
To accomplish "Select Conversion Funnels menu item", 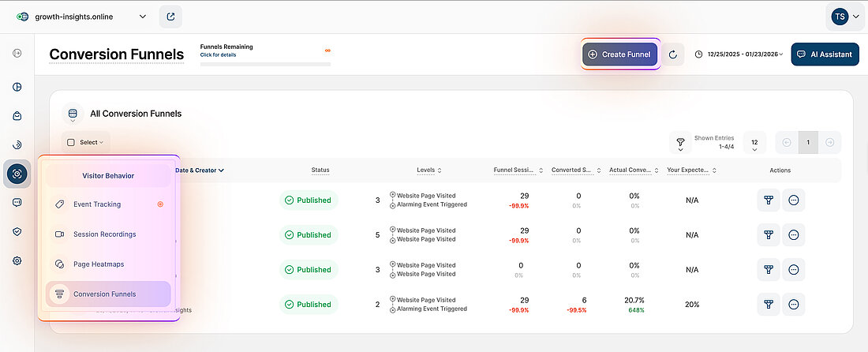I will [x=108, y=294].
